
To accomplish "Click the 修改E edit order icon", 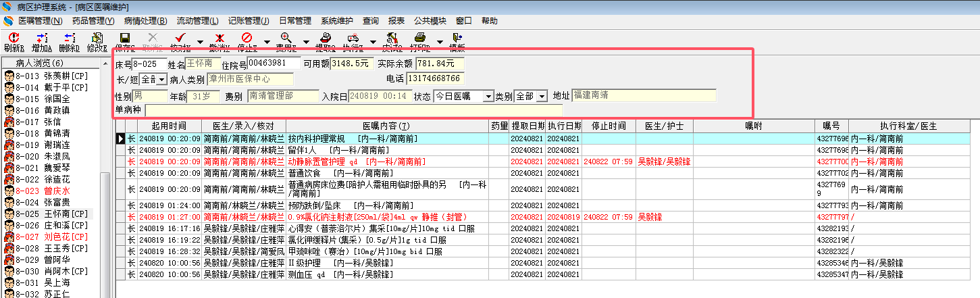I will [x=97, y=38].
